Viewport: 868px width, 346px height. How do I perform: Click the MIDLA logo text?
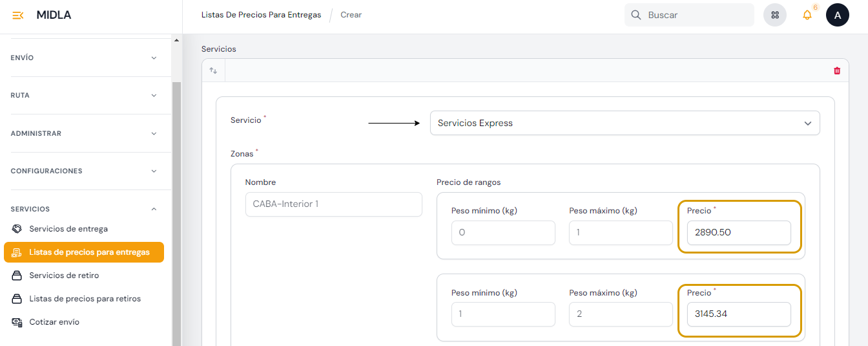[x=54, y=15]
